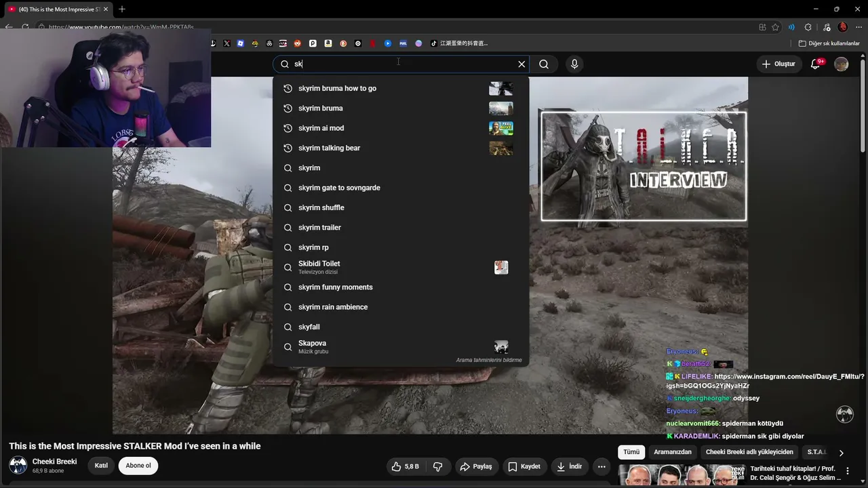The width and height of the screenshot is (868, 488).
Task: Open the S.T.A.L.K.E.R. Interview end card
Action: [644, 167]
